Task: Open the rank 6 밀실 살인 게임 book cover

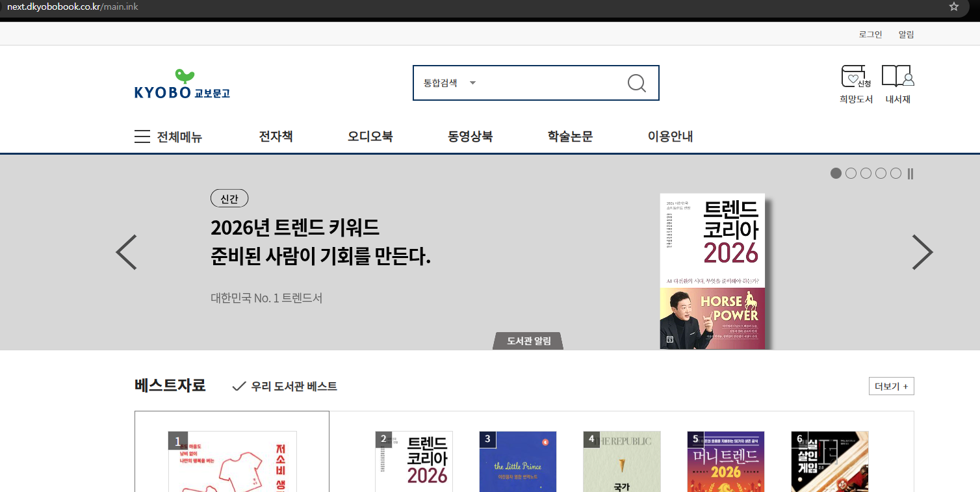Action: [830, 461]
